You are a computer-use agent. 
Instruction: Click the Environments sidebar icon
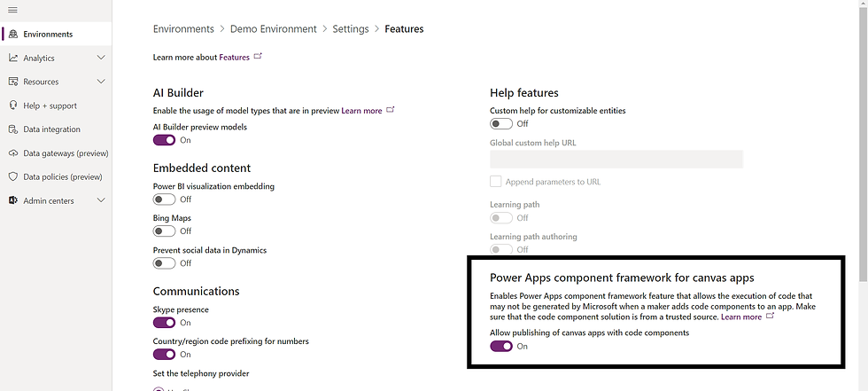click(13, 35)
